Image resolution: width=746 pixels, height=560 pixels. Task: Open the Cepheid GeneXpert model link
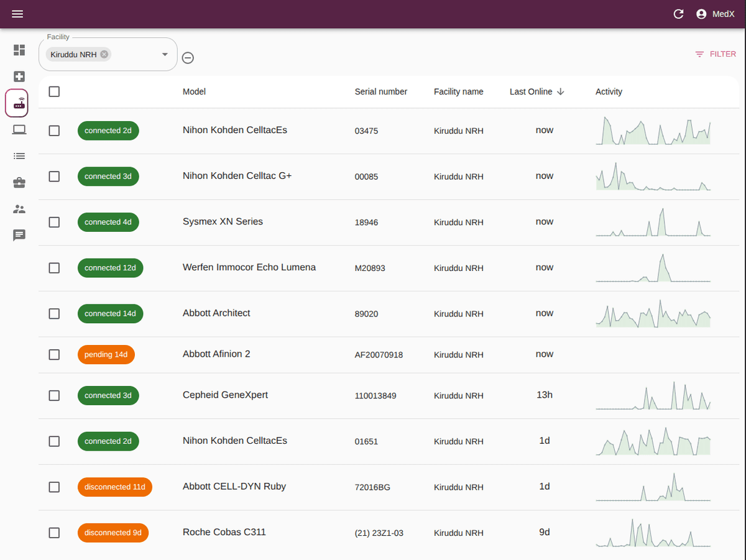225,395
